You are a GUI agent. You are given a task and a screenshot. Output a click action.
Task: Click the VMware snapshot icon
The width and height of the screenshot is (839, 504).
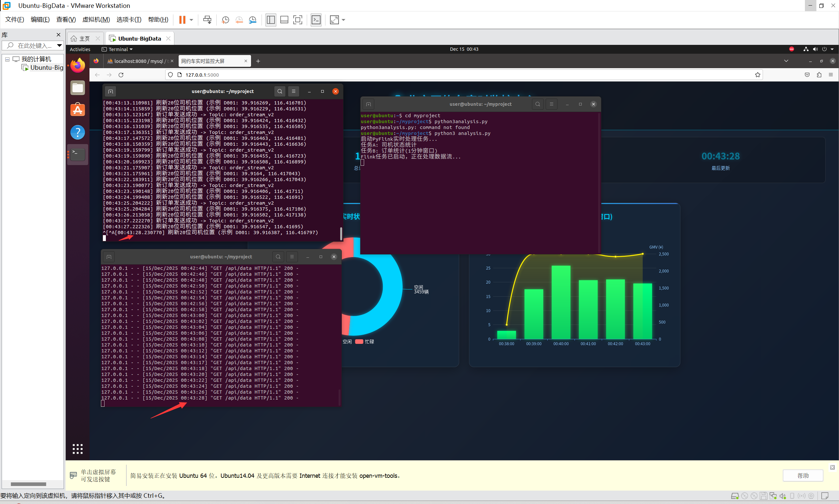click(225, 20)
